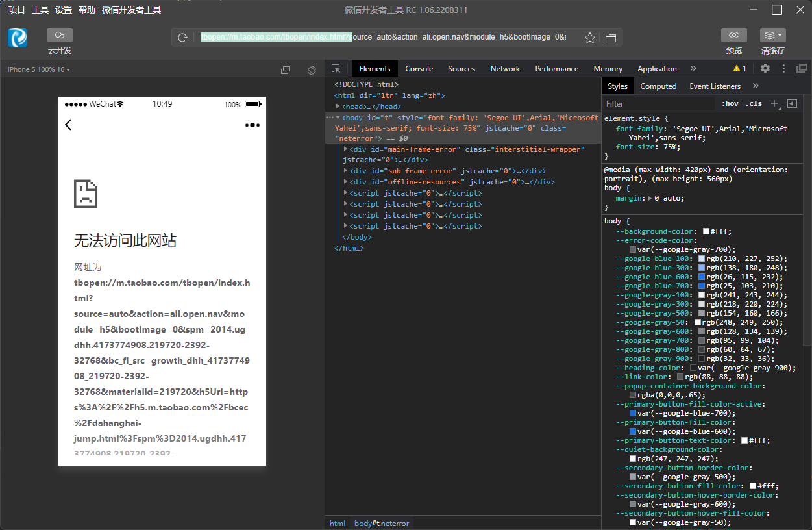Activate the element inspector picker

tap(336, 68)
